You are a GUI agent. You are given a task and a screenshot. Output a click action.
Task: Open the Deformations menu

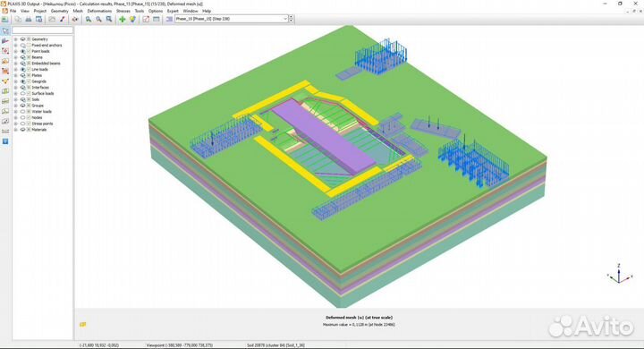(99, 11)
